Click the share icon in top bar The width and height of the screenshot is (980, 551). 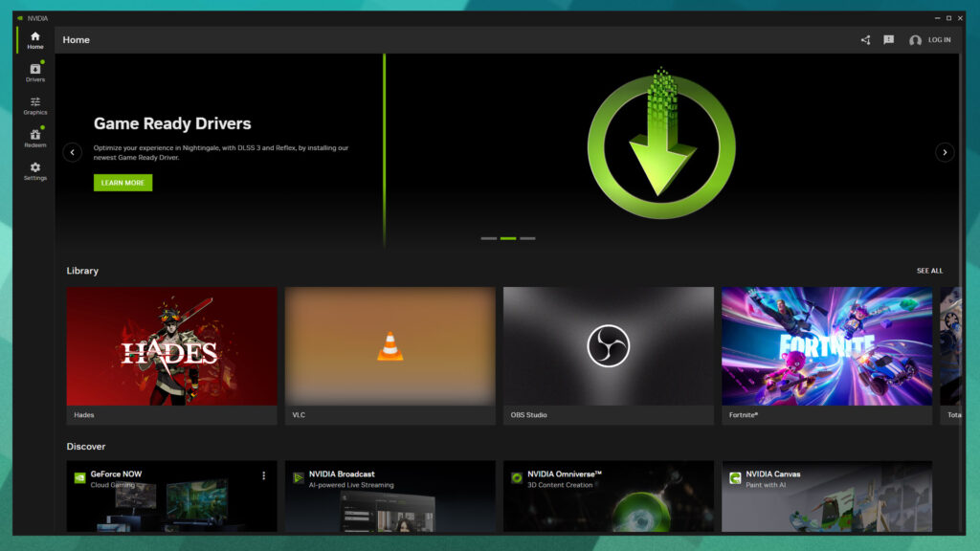865,40
